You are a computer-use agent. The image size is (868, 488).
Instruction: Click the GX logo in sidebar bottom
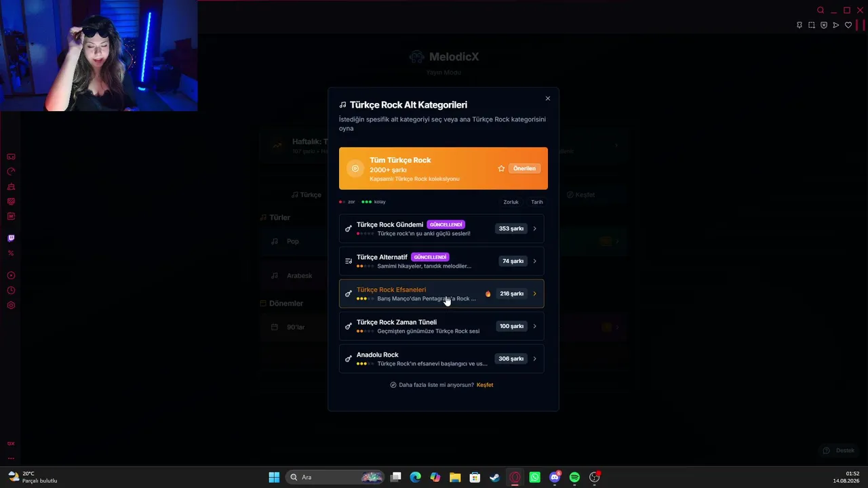(x=11, y=443)
